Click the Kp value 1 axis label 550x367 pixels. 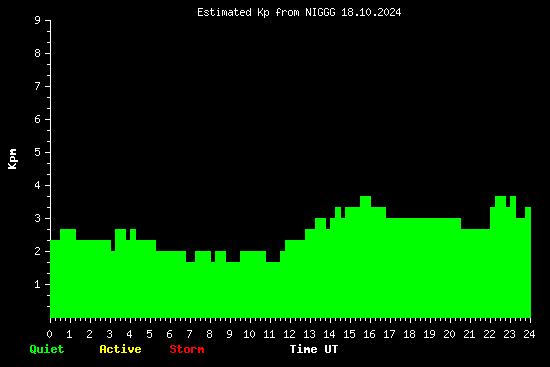pyautogui.click(x=38, y=284)
